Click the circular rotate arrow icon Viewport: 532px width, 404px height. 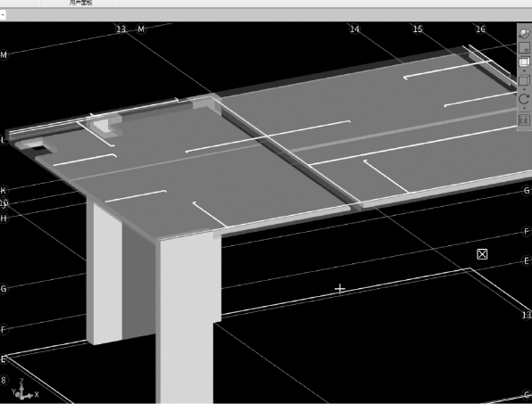pyautogui.click(x=524, y=99)
